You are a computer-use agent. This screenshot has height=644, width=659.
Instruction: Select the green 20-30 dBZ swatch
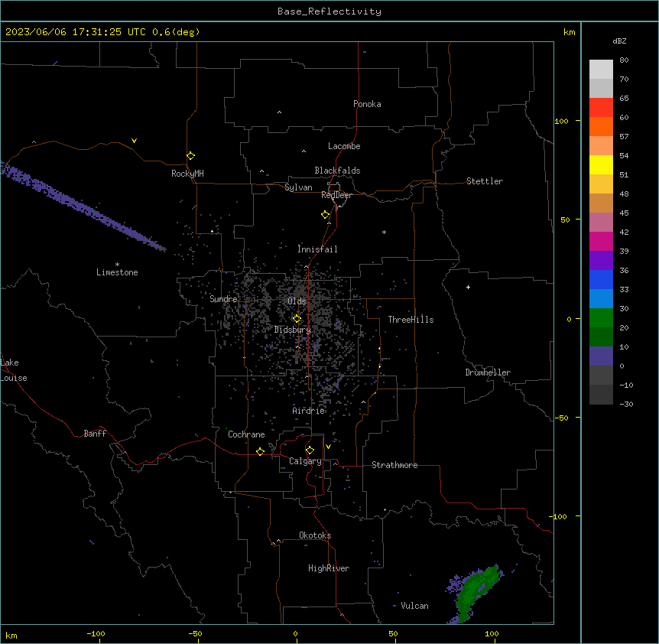601,318
